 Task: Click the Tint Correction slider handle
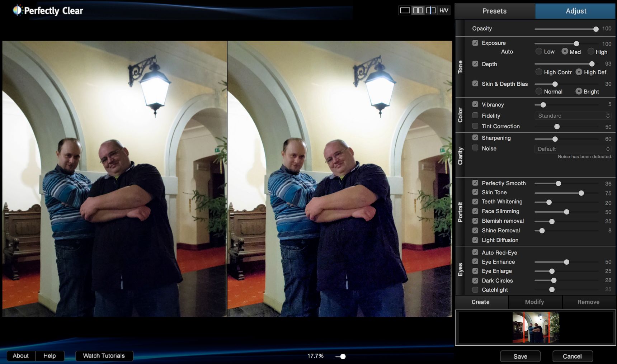coord(557,127)
